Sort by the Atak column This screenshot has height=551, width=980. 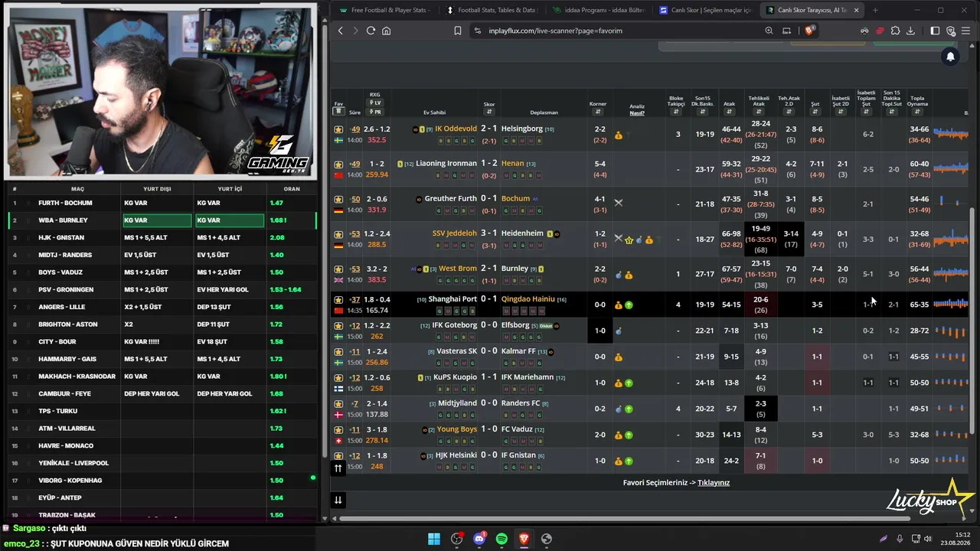coord(729,112)
